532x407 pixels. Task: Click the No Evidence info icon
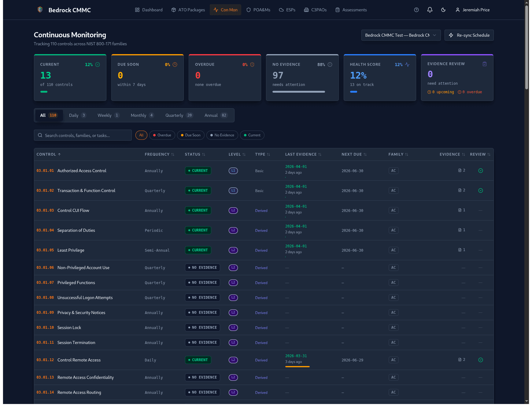330,65
